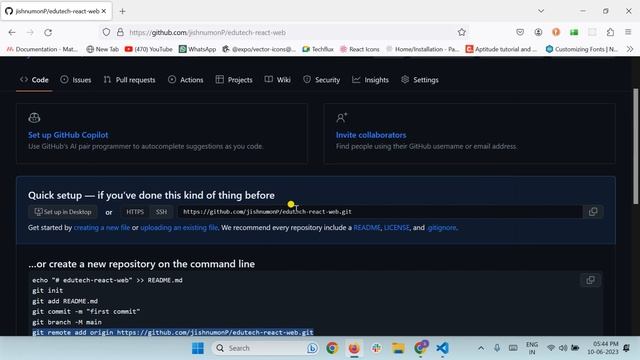The width and height of the screenshot is (640, 360).
Task: Switch to the Actions tab
Action: click(x=185, y=80)
